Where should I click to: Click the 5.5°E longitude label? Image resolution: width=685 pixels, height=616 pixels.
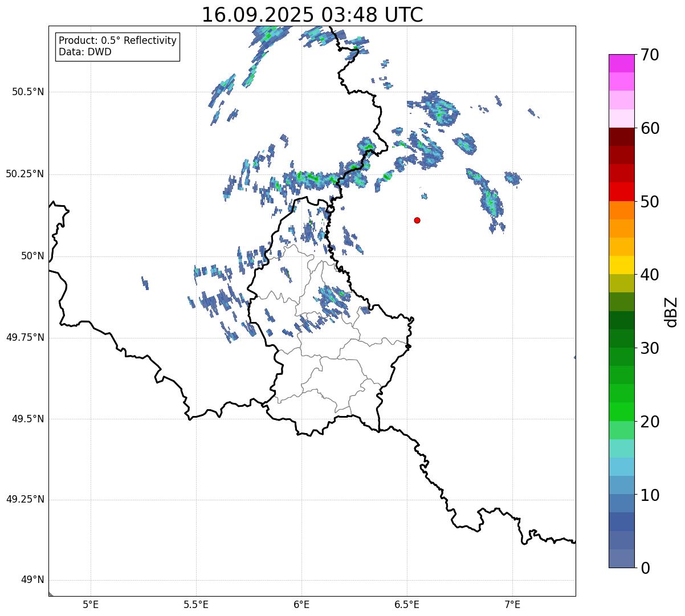196,605
